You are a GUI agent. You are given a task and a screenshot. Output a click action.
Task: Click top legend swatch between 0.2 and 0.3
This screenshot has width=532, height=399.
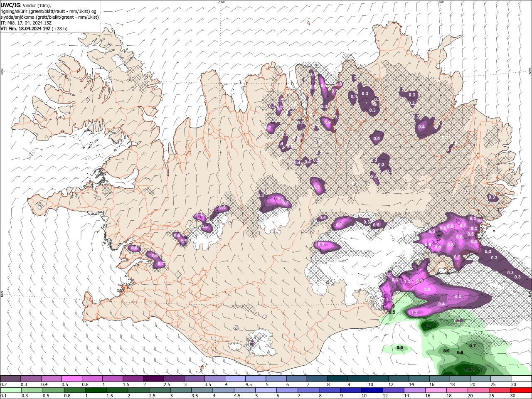[10, 379]
